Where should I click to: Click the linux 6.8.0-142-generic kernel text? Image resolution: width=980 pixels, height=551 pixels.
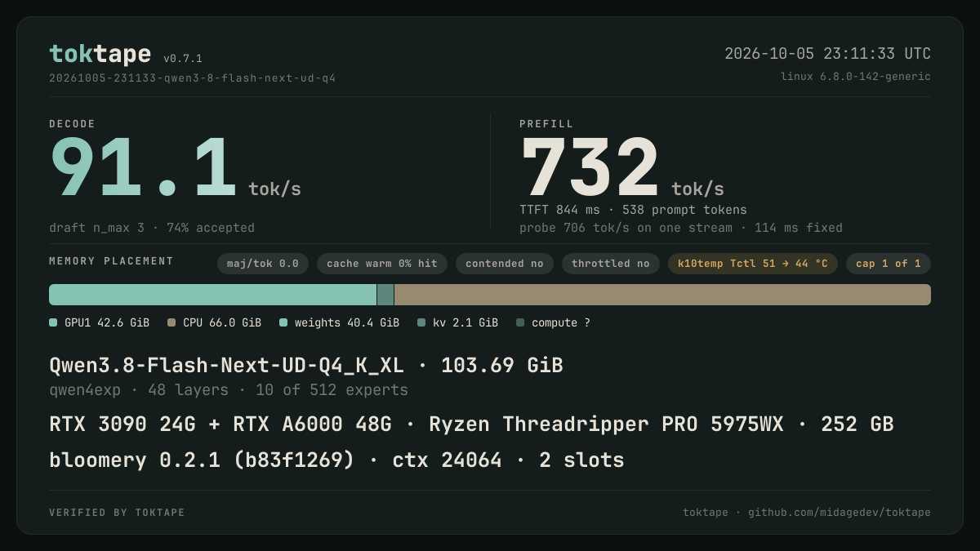point(855,77)
